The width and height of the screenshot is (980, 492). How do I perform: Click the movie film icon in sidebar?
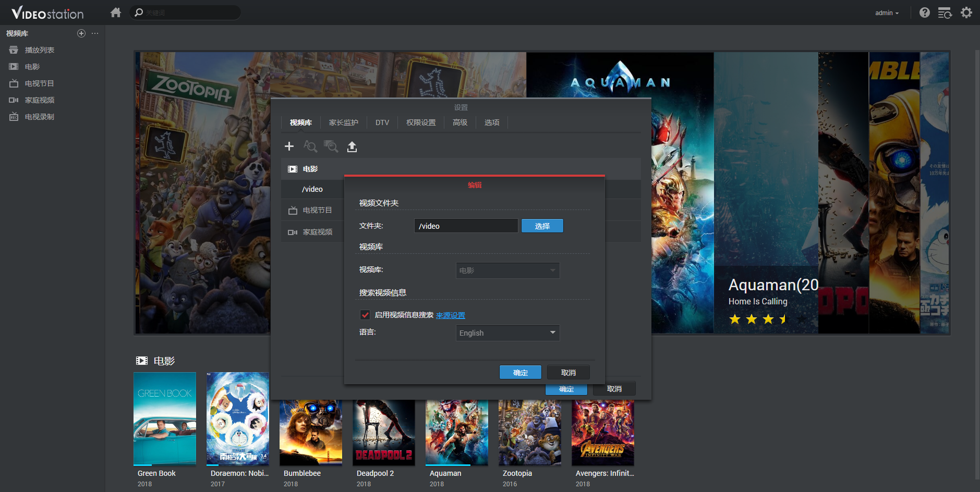pos(14,67)
